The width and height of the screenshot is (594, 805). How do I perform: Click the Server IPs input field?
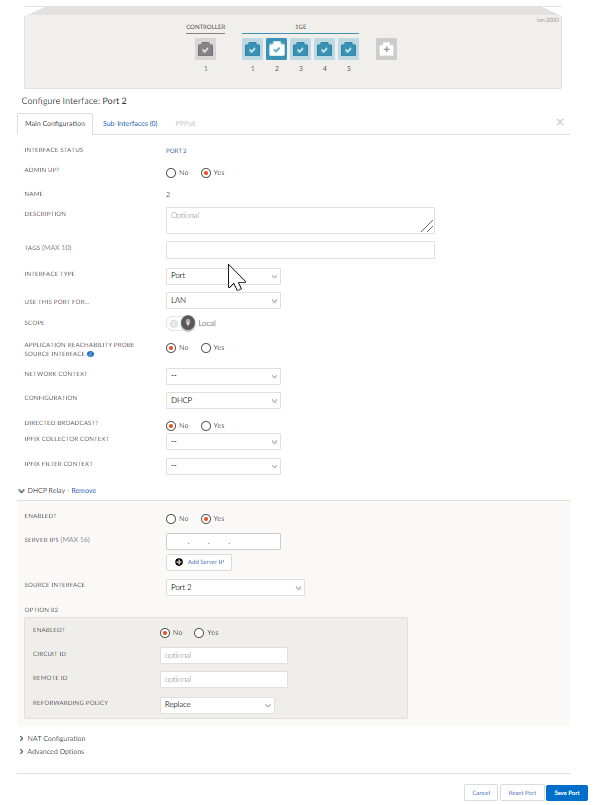click(223, 540)
